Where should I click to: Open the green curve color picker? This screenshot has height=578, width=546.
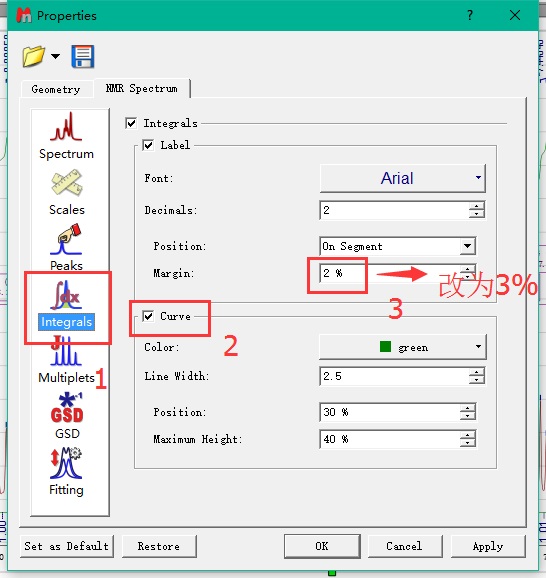coord(403,347)
